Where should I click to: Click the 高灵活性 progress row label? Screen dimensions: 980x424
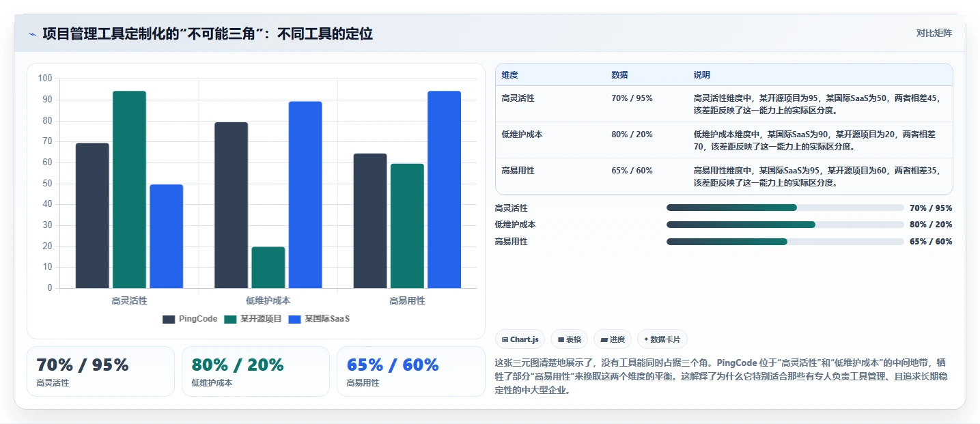(x=512, y=208)
